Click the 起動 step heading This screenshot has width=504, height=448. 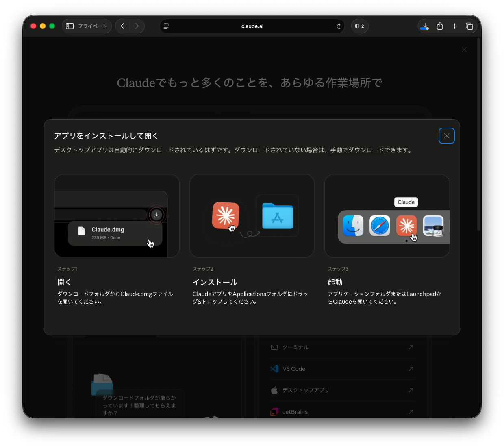(x=335, y=282)
